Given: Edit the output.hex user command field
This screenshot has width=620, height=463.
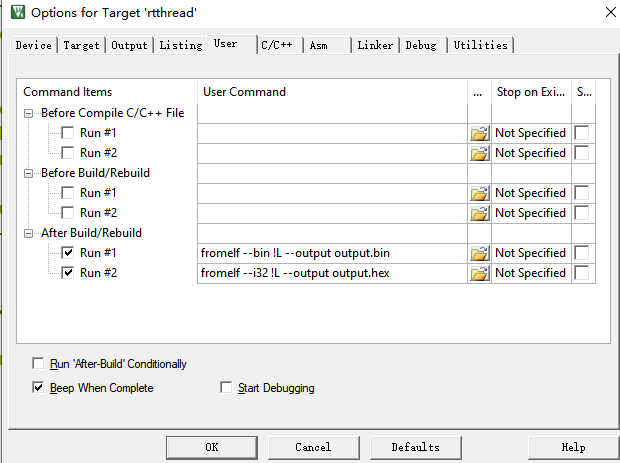Looking at the screenshot, I should (x=332, y=273).
